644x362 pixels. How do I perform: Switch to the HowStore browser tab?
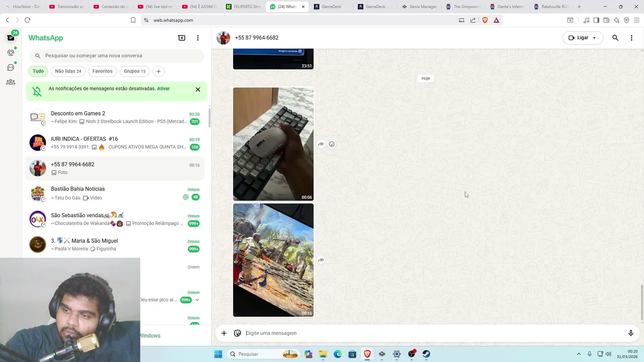[x=23, y=7]
